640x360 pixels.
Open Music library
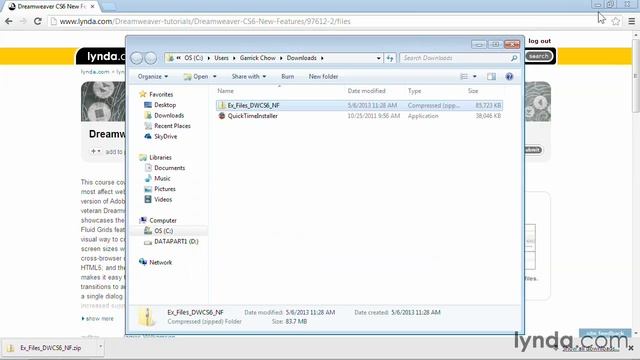click(x=162, y=179)
